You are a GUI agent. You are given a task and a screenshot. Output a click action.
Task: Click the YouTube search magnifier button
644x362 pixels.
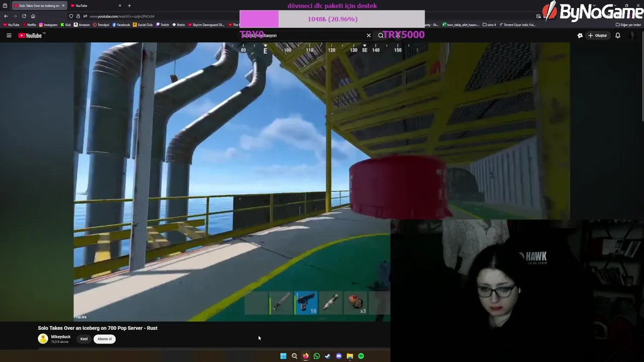(x=381, y=35)
